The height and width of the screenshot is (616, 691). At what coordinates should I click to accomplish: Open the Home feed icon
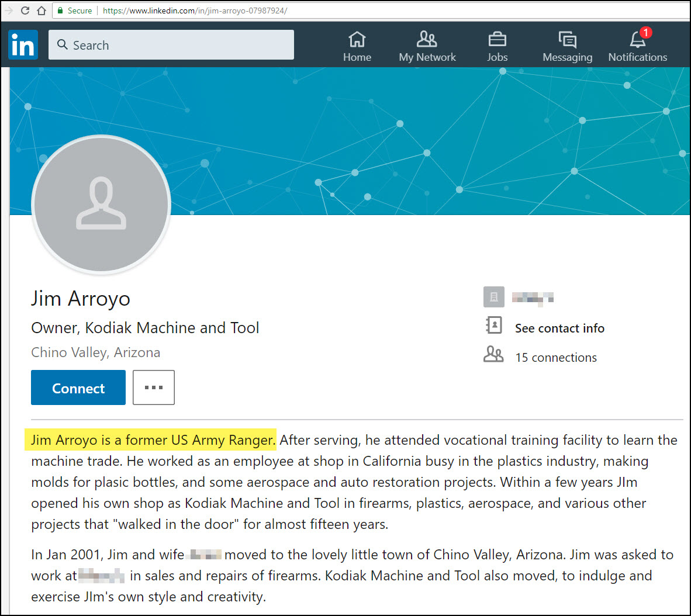coord(357,40)
